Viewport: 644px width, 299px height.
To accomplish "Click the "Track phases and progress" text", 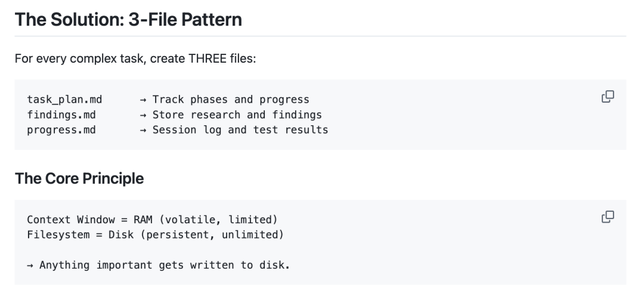I will [231, 100].
